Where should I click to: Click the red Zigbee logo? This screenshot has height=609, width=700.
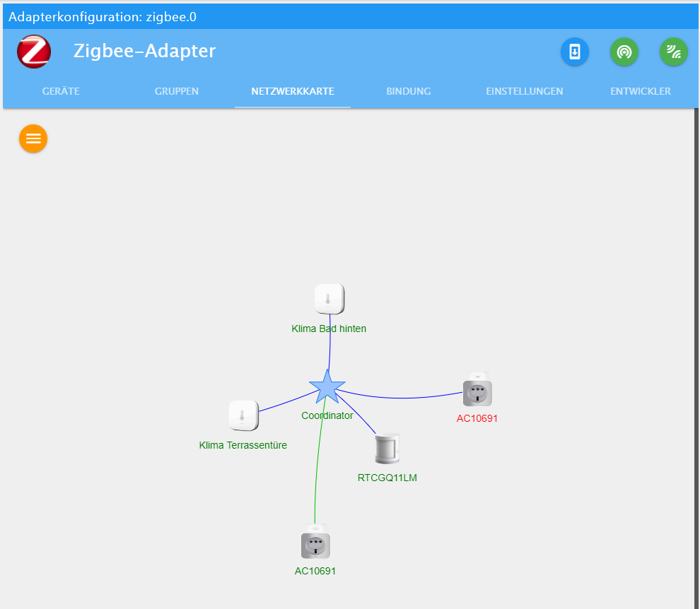click(34, 52)
